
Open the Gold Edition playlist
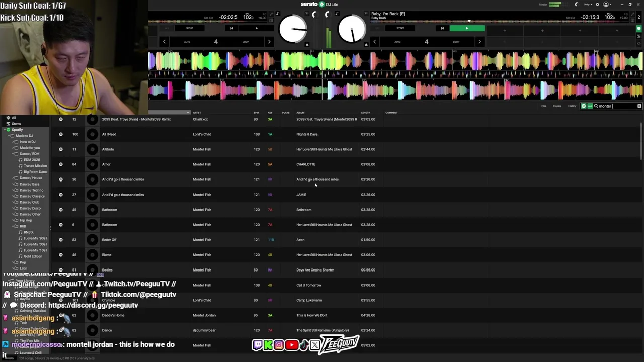point(33,256)
